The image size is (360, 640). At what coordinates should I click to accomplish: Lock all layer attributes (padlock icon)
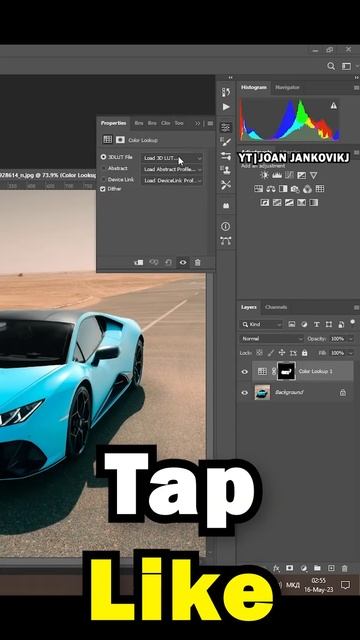304,353
